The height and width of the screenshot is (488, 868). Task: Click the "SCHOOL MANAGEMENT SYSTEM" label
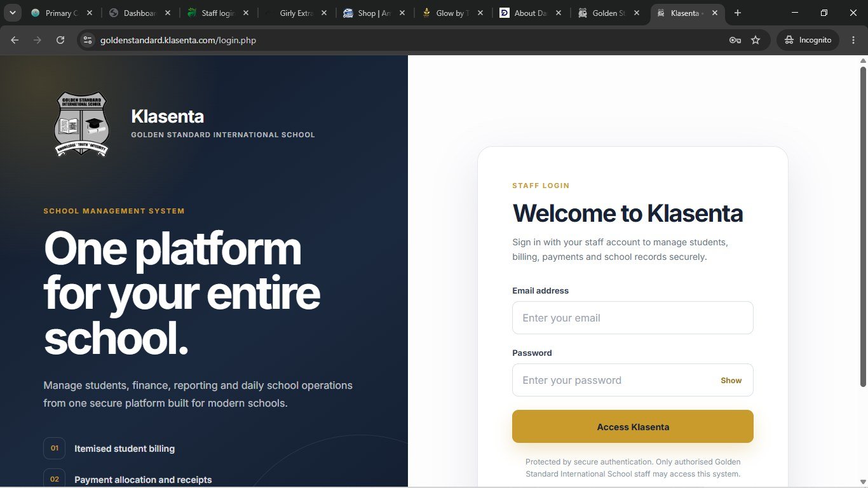pyautogui.click(x=114, y=211)
